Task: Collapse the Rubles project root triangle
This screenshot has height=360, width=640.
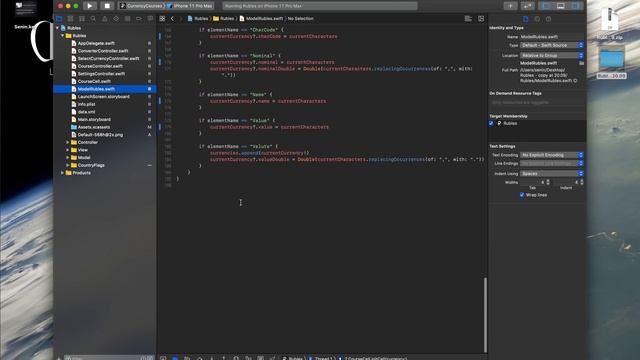Action: (57, 28)
